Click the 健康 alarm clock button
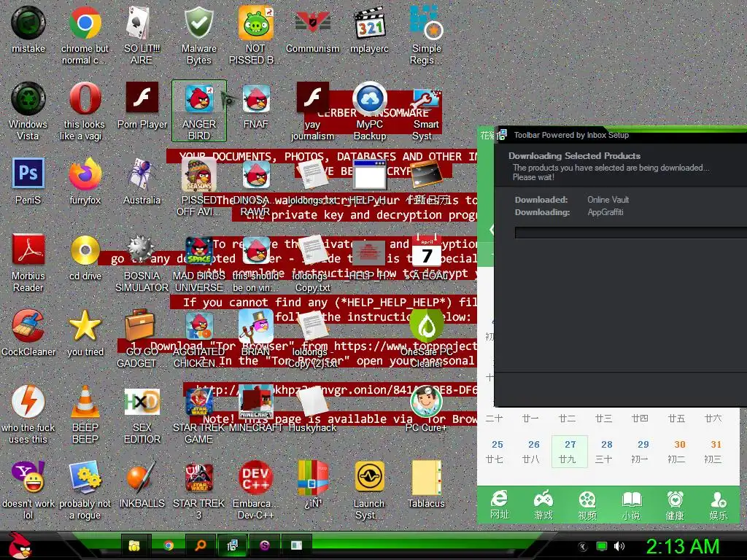The height and width of the screenshot is (560, 747). pyautogui.click(x=675, y=505)
